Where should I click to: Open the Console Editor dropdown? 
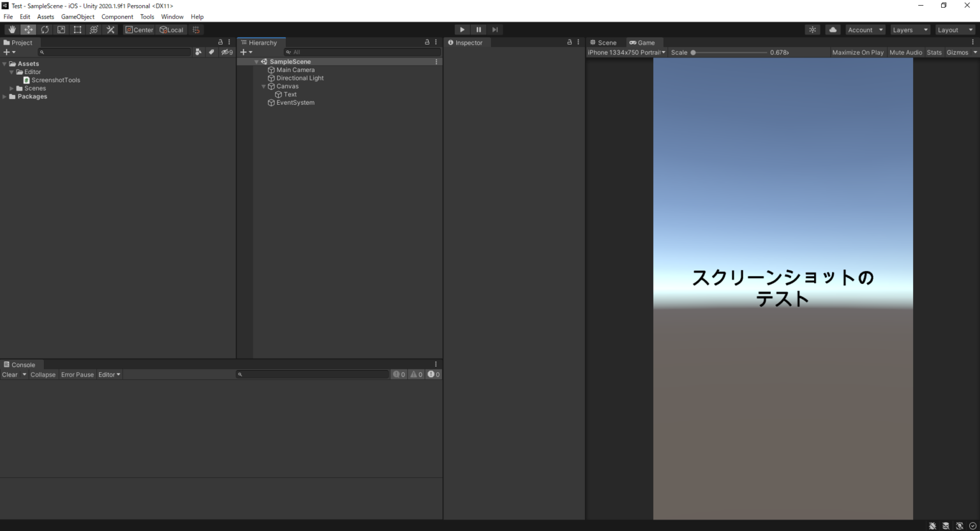tap(109, 375)
